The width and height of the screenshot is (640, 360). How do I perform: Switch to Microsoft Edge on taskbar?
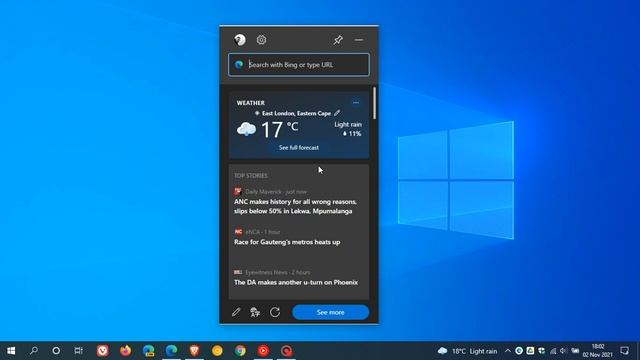171,351
